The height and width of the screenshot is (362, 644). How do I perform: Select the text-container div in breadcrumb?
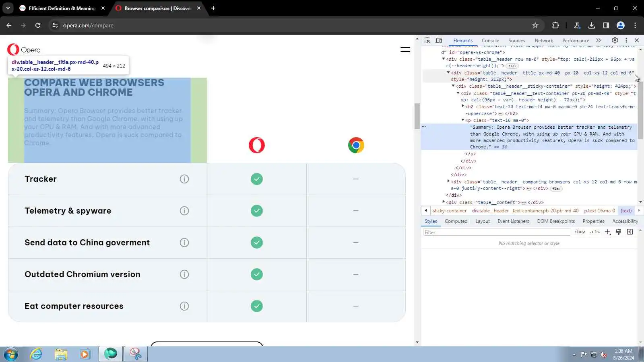pos(525,211)
